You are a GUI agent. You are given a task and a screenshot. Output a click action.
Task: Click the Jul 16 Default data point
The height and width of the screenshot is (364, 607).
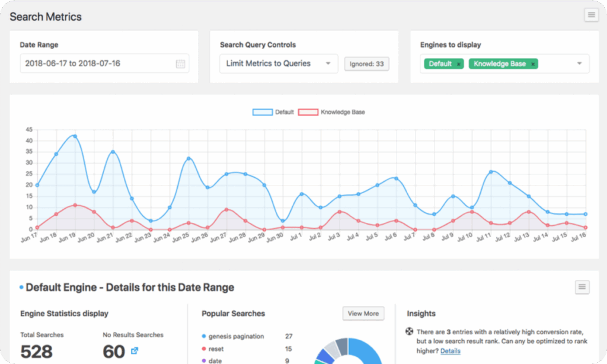[586, 214]
